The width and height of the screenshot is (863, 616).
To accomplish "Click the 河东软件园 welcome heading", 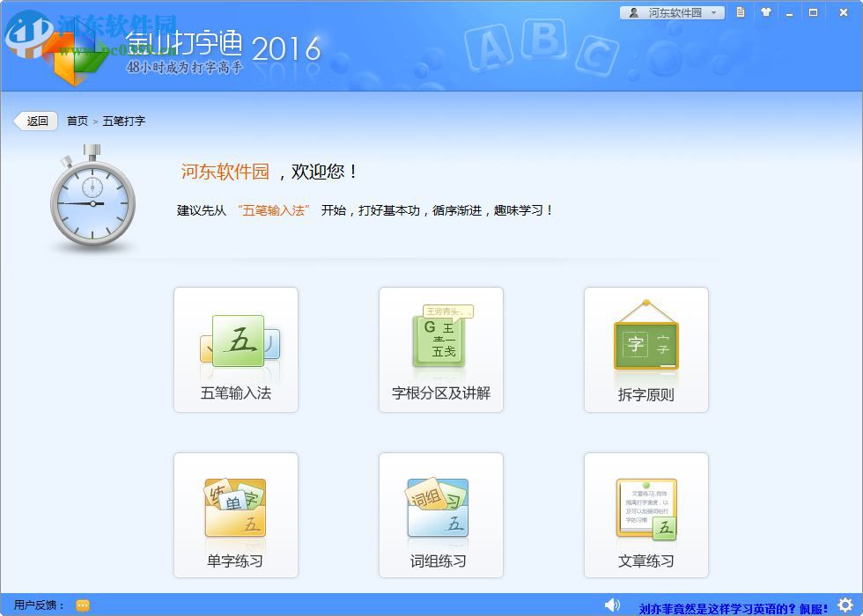I will 224,172.
